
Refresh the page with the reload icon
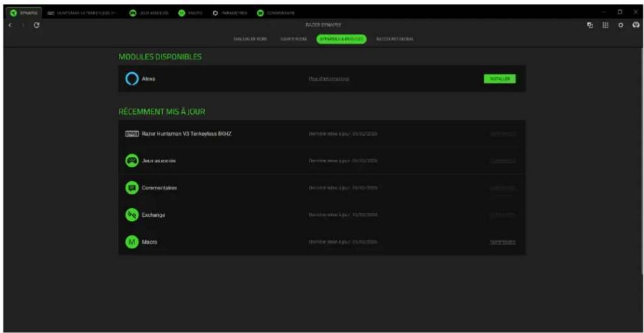[x=36, y=25]
